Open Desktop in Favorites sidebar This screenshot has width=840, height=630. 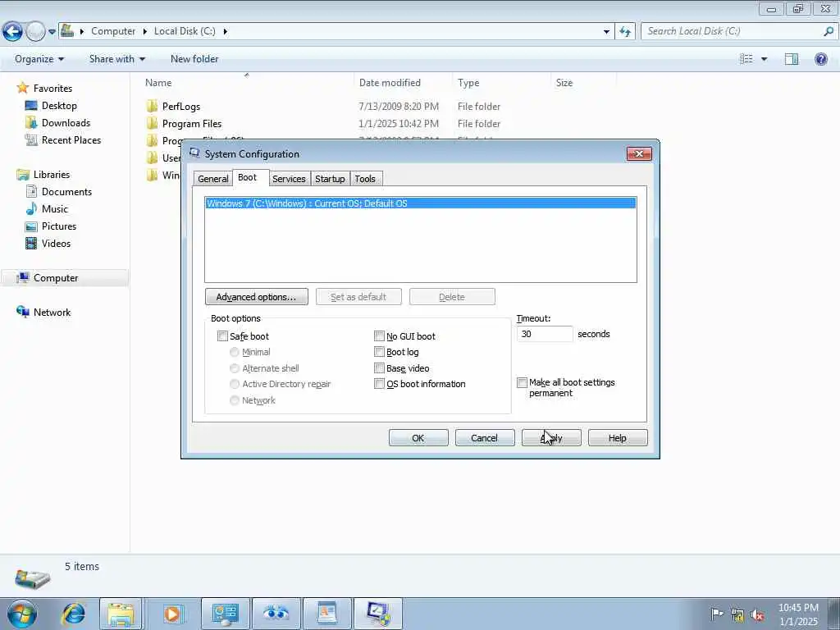click(59, 106)
